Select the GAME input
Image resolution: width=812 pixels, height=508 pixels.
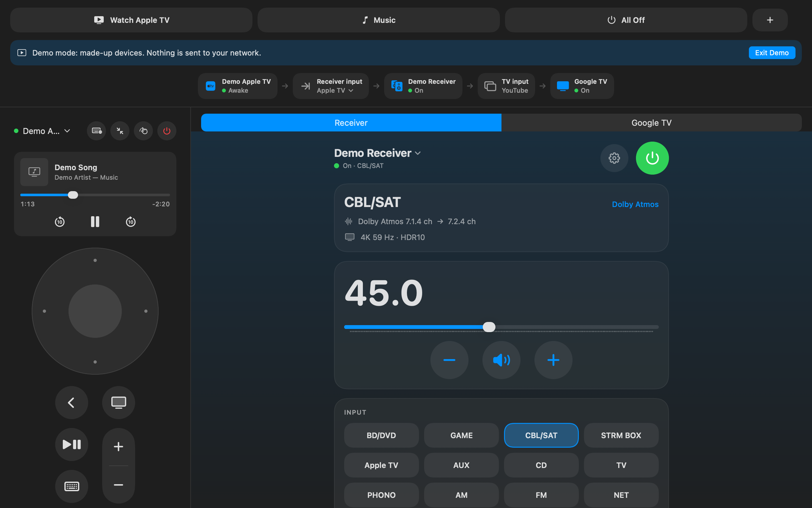[x=462, y=435]
